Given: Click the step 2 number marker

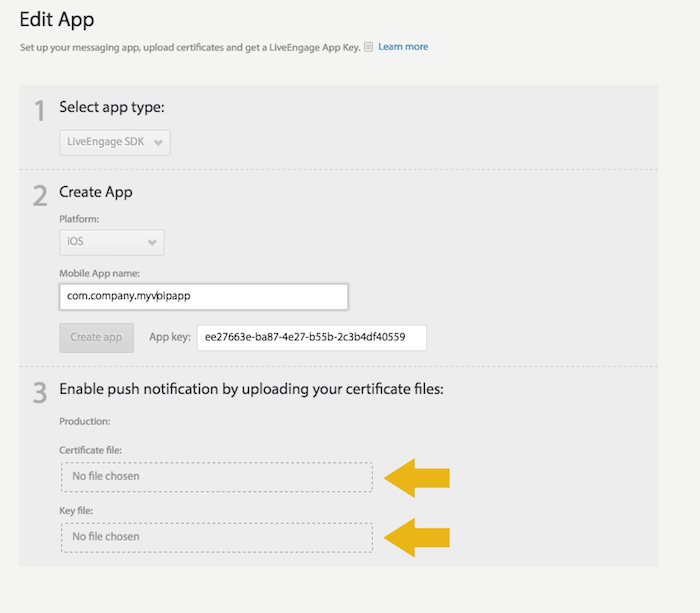Looking at the screenshot, I should (x=40, y=196).
